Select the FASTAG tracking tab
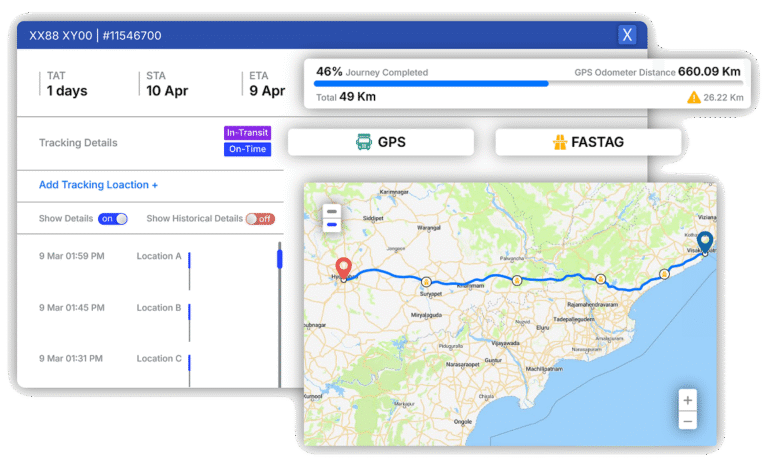Viewport: 768px width, 467px height. 588,142
